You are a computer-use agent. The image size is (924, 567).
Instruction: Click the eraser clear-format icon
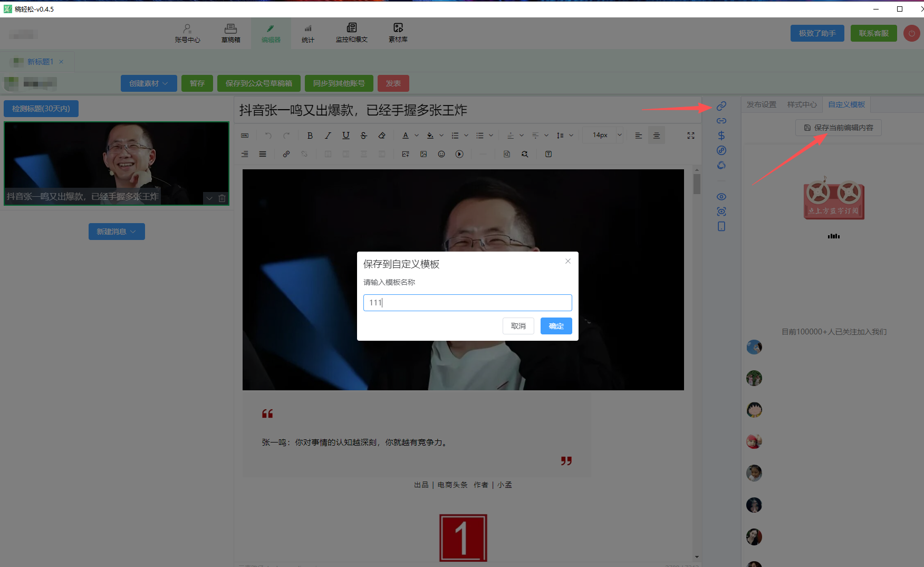point(382,136)
